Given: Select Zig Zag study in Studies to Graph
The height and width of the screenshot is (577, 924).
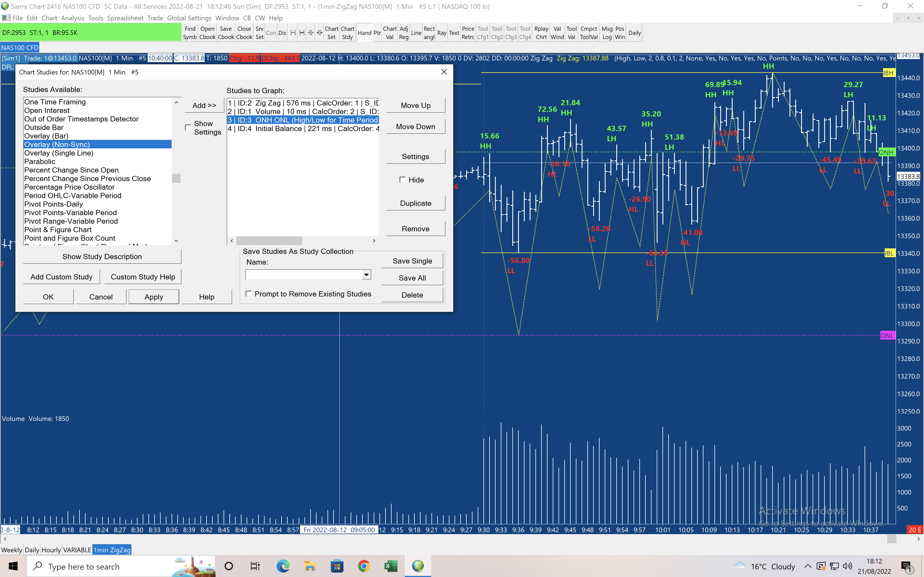Looking at the screenshot, I should point(303,103).
